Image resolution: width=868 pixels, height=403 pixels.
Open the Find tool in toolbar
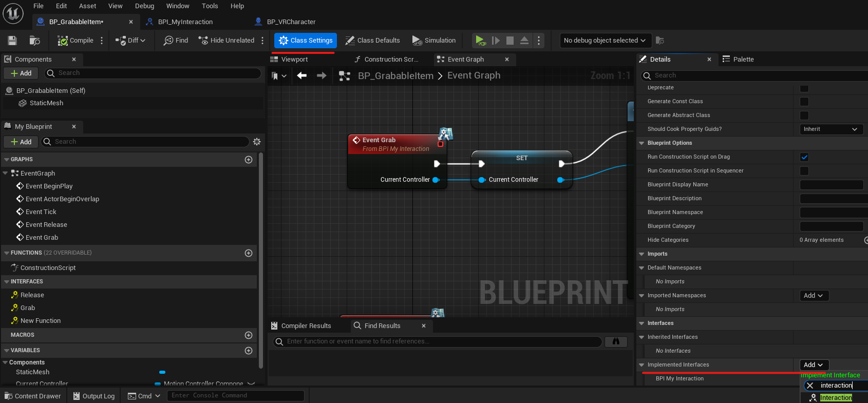click(176, 41)
